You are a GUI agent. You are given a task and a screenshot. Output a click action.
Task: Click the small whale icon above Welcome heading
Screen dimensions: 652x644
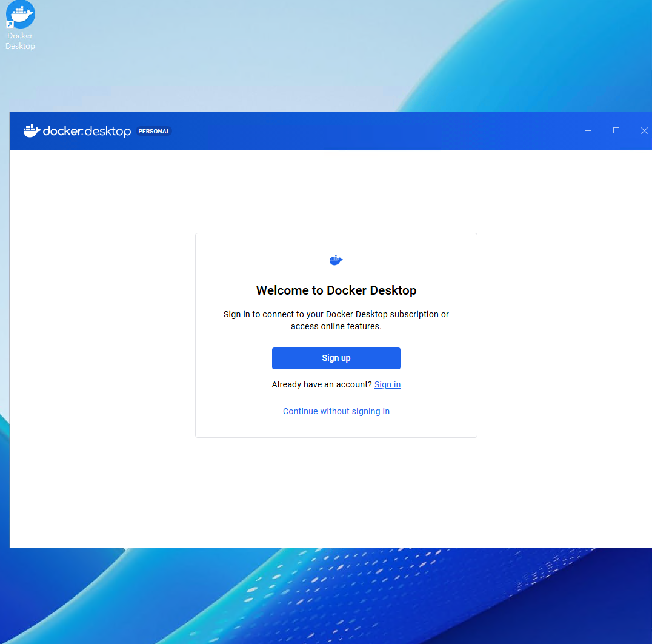coord(336,260)
